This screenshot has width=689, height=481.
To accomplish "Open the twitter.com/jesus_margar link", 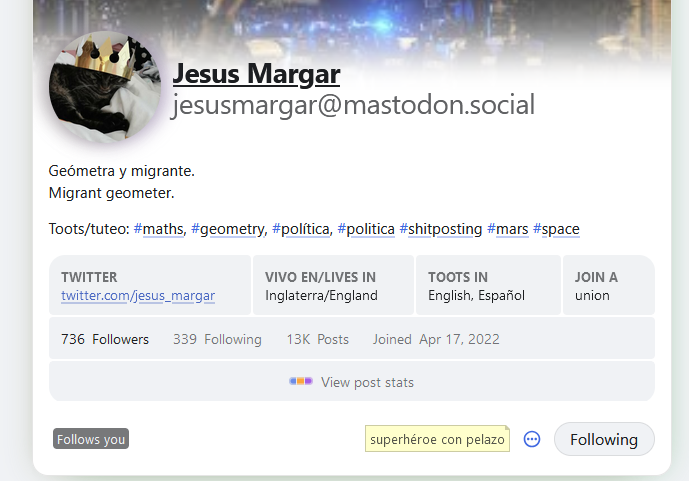I will point(138,295).
